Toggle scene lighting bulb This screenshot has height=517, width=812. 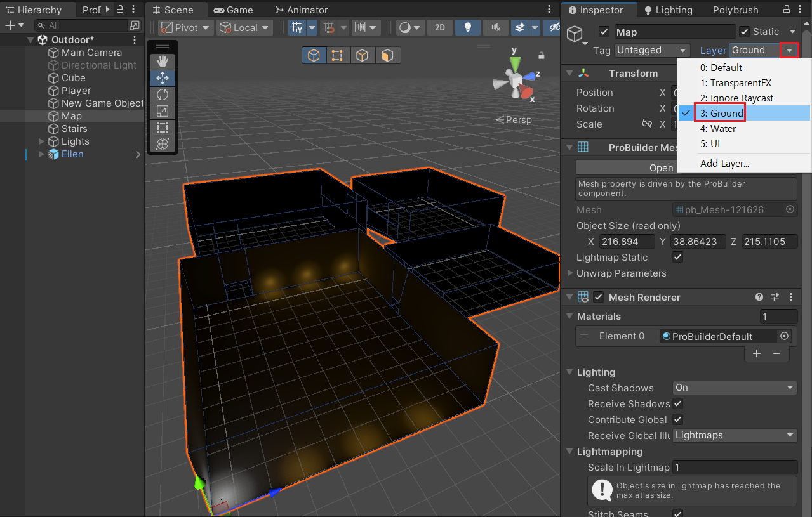click(468, 28)
